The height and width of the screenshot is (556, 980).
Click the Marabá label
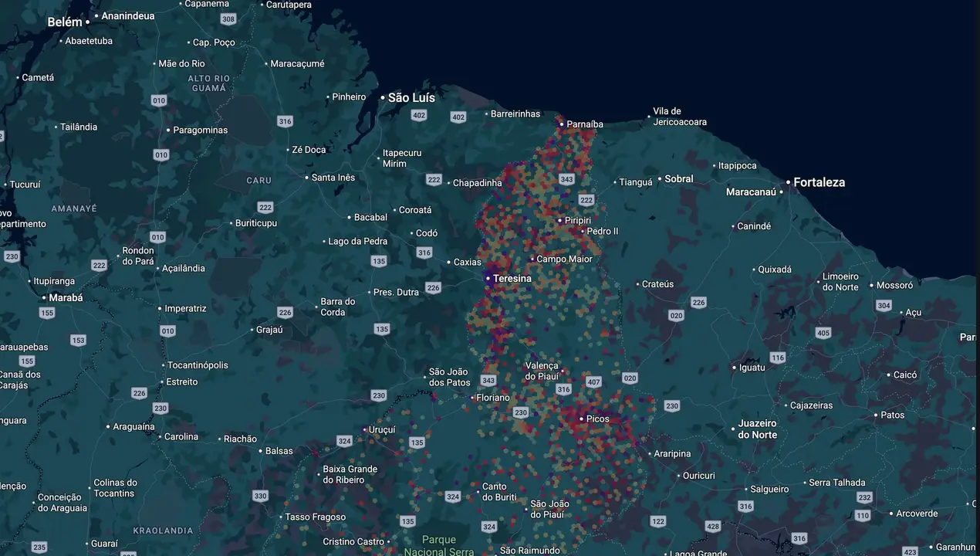pos(66,298)
